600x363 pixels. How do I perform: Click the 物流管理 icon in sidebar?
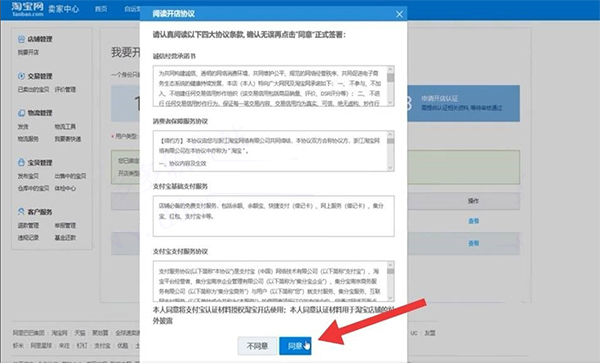point(21,113)
